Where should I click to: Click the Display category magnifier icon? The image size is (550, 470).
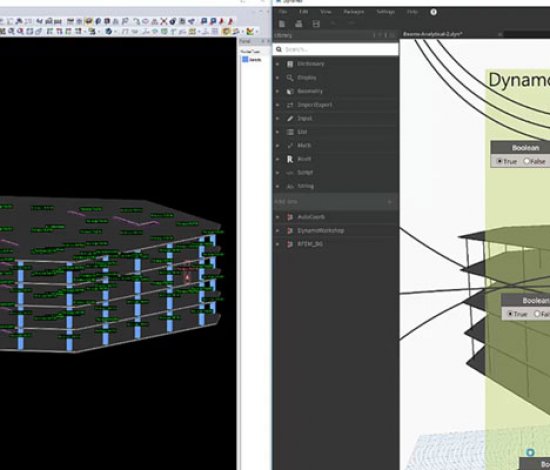[290, 78]
